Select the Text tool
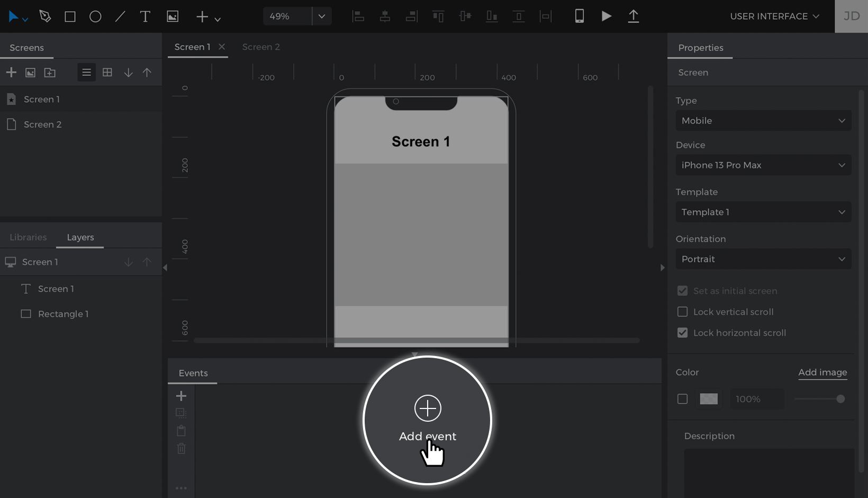Viewport: 868px width, 498px height. click(x=145, y=16)
